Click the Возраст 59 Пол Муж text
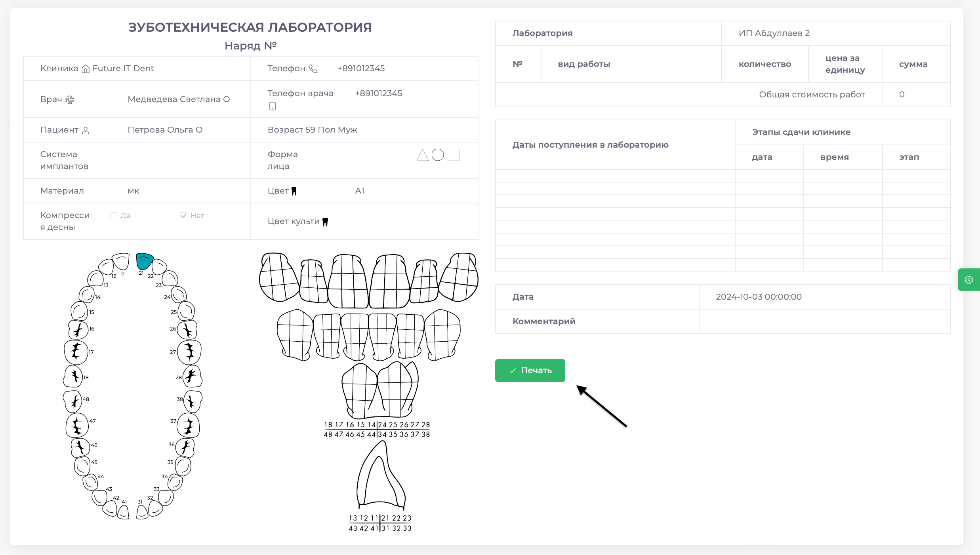The height and width of the screenshot is (555, 980). click(312, 130)
